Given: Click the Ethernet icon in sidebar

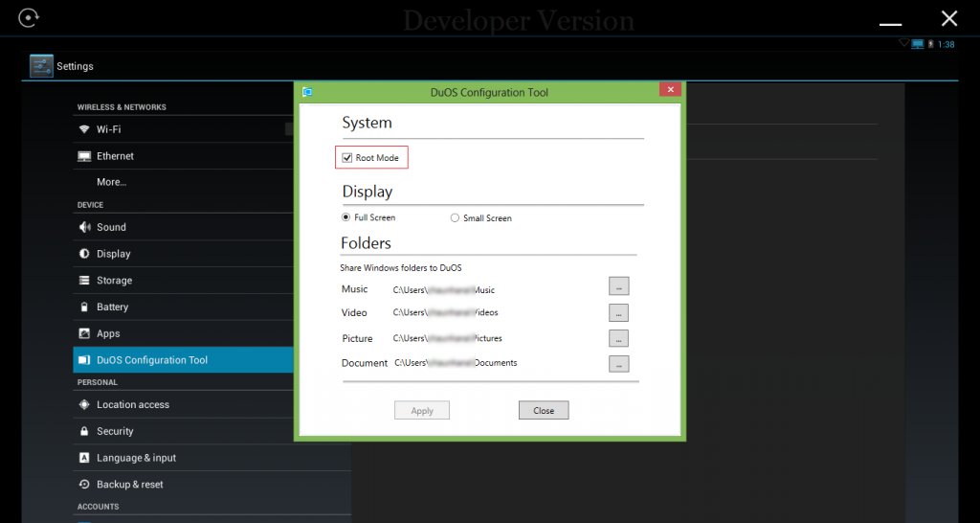Looking at the screenshot, I should (84, 156).
